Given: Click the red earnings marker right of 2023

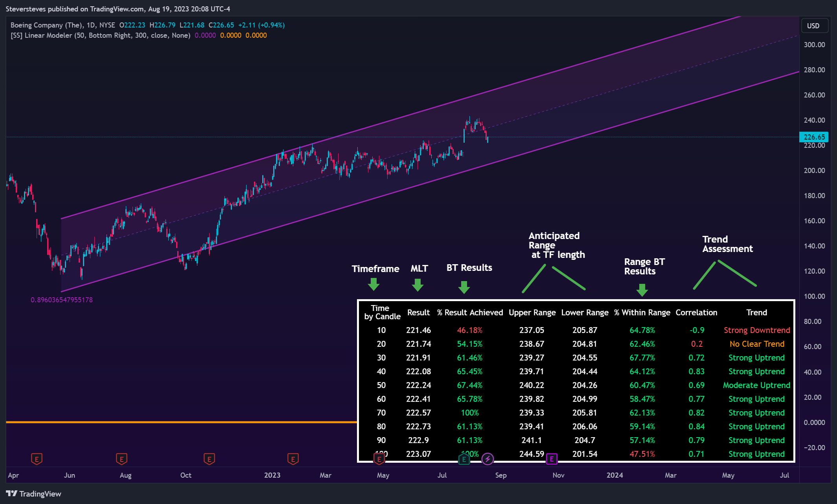Looking at the screenshot, I should tap(293, 459).
